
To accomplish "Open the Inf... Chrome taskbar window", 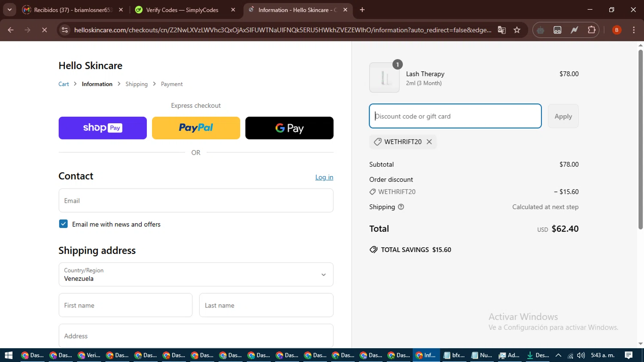I will tap(426, 355).
